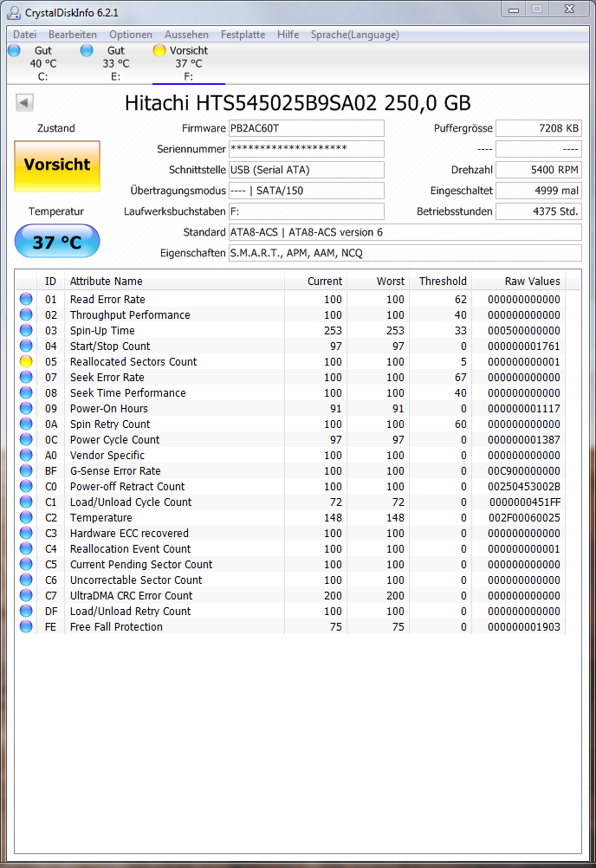Click the yellow status icon for drive F:
The image size is (596, 868).
tap(159, 50)
